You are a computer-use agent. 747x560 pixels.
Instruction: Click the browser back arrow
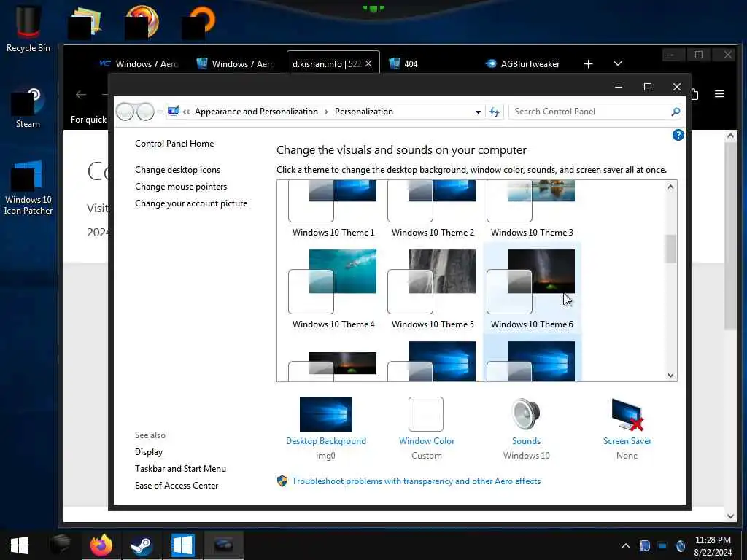[x=81, y=95]
